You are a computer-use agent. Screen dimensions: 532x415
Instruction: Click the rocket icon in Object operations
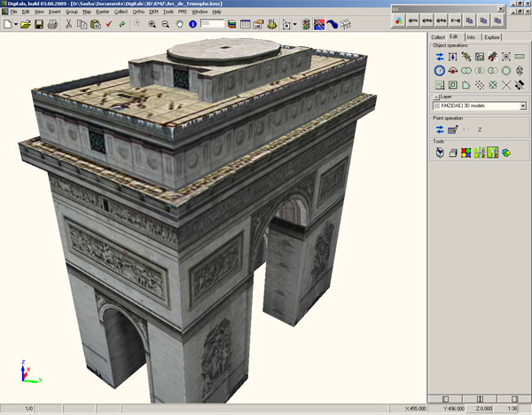pos(493,57)
